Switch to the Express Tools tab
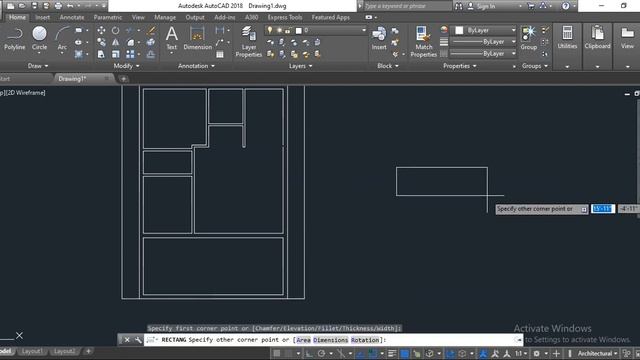This screenshot has height=360, width=640. (x=285, y=18)
